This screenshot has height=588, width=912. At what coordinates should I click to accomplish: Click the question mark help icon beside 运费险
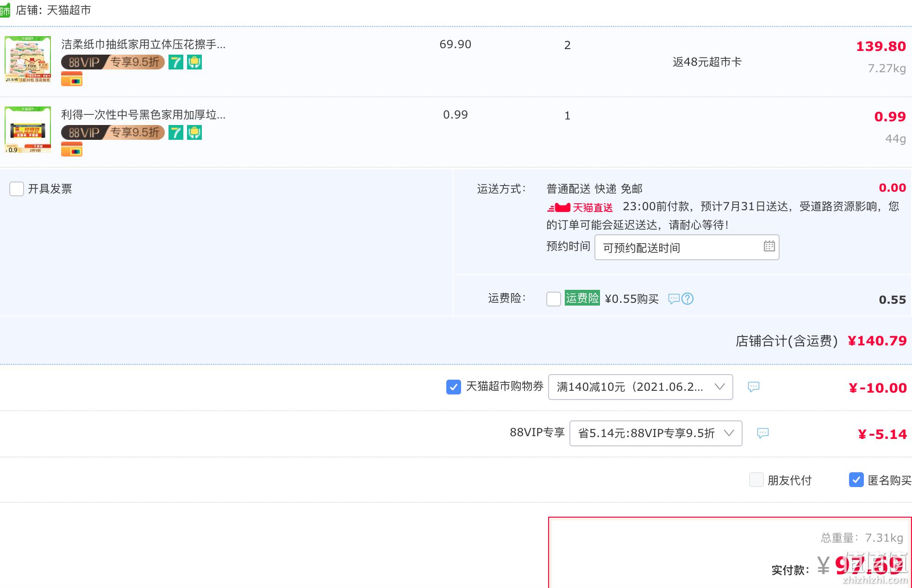[x=688, y=299]
